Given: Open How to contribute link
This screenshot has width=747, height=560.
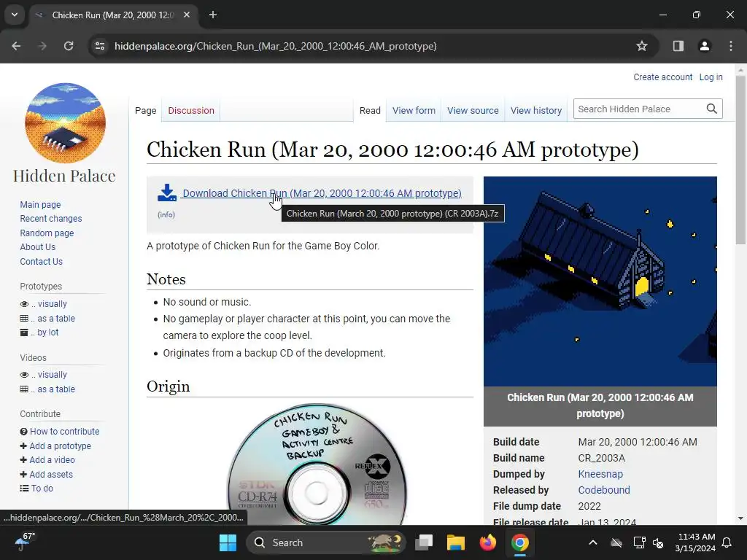Looking at the screenshot, I should 65,432.
